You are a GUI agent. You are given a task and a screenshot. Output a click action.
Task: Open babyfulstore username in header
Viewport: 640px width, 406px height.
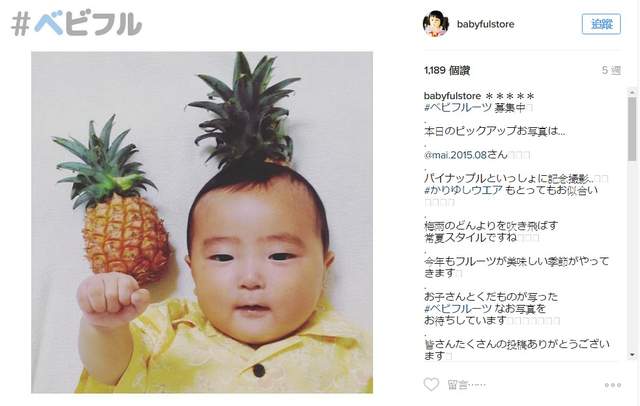click(x=485, y=24)
